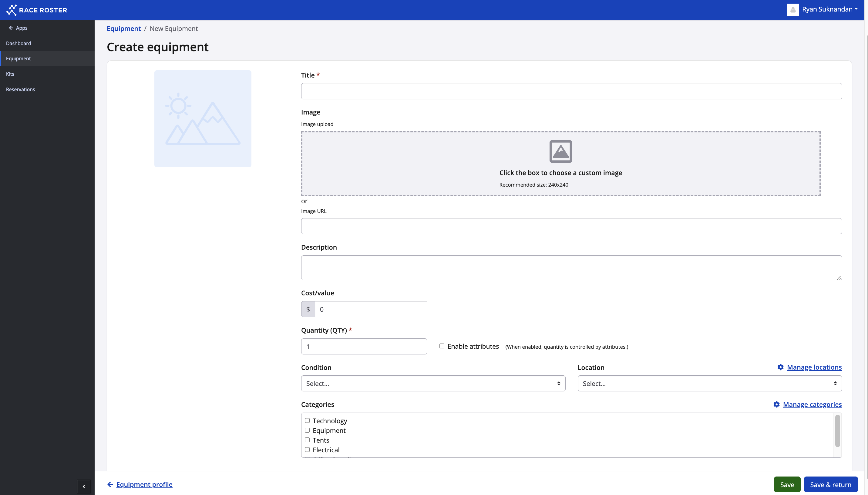Go to Kits in the sidebar
This screenshot has height=495, width=868.
(x=10, y=74)
